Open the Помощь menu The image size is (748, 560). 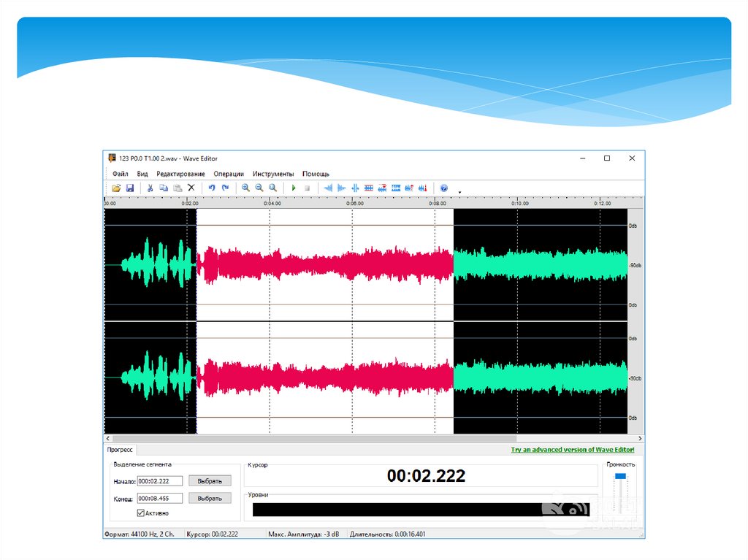[x=316, y=174]
